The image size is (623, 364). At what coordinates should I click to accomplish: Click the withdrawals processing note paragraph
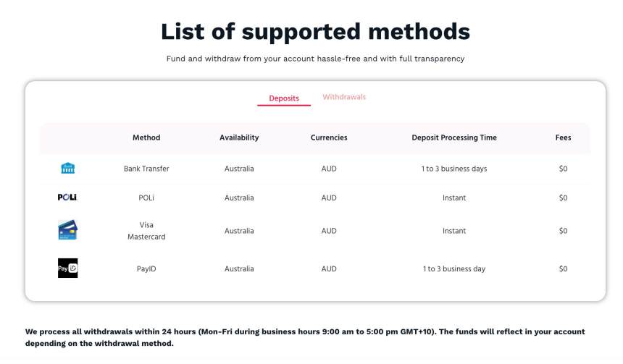coord(305,337)
